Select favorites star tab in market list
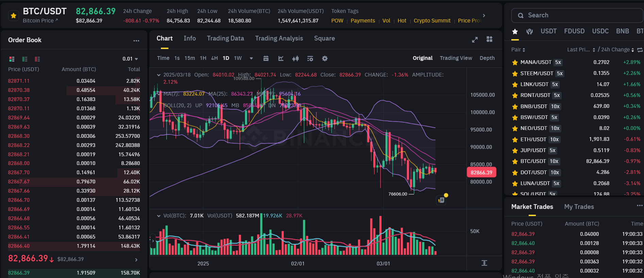644x278 pixels. [x=515, y=32]
